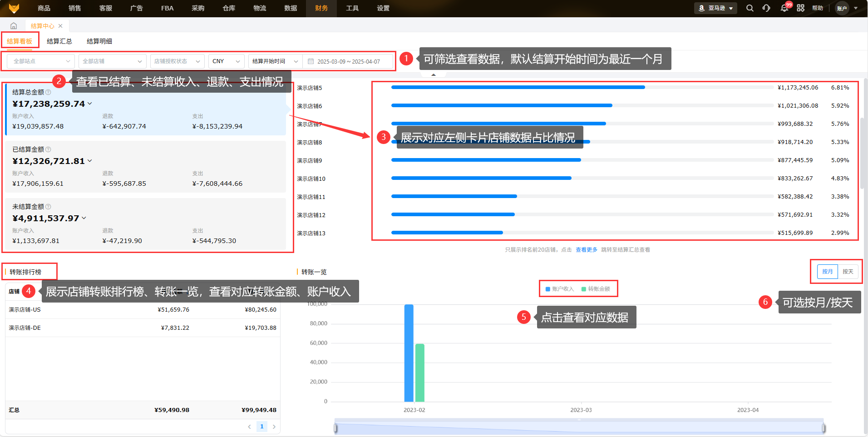Click help icon beside 未结算金额

click(48, 207)
